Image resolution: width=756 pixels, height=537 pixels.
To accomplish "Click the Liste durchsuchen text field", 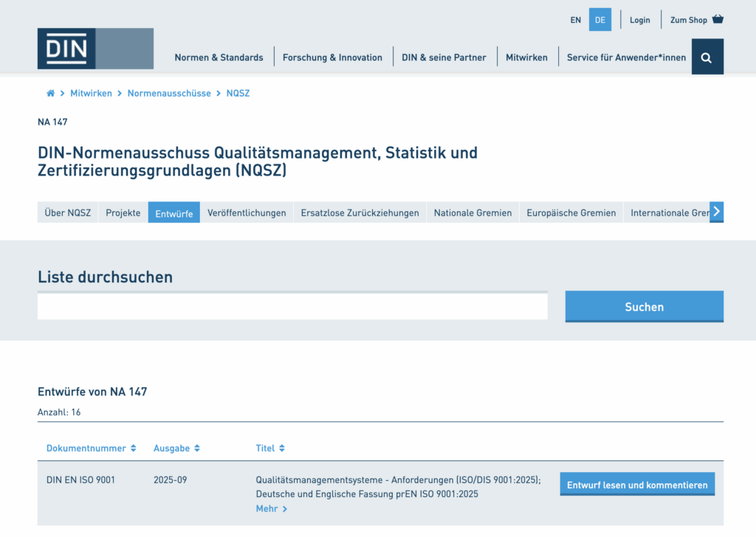I will click(x=292, y=307).
